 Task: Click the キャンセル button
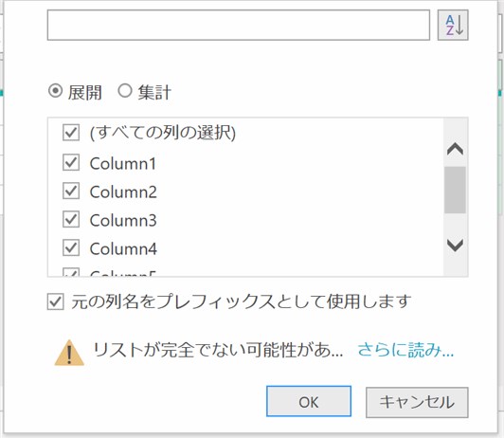pos(417,402)
